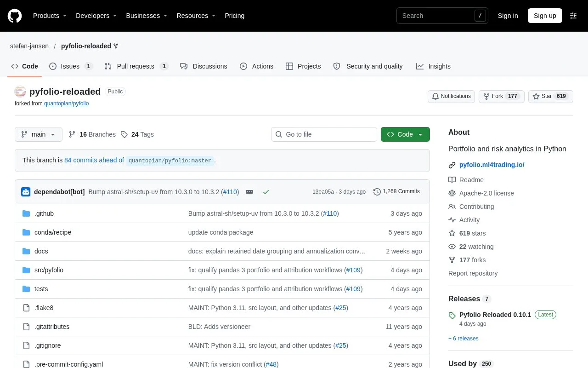Open the 84 commits ahead link
Viewport: 588px width, 368px height.
tap(94, 160)
